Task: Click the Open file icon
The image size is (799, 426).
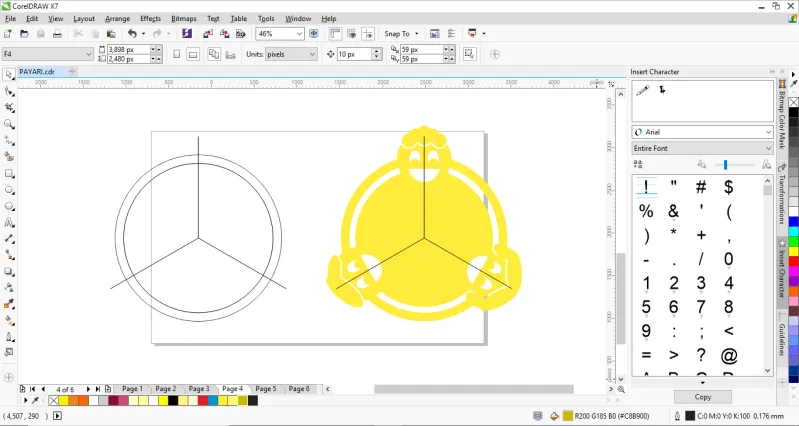Action: point(24,34)
